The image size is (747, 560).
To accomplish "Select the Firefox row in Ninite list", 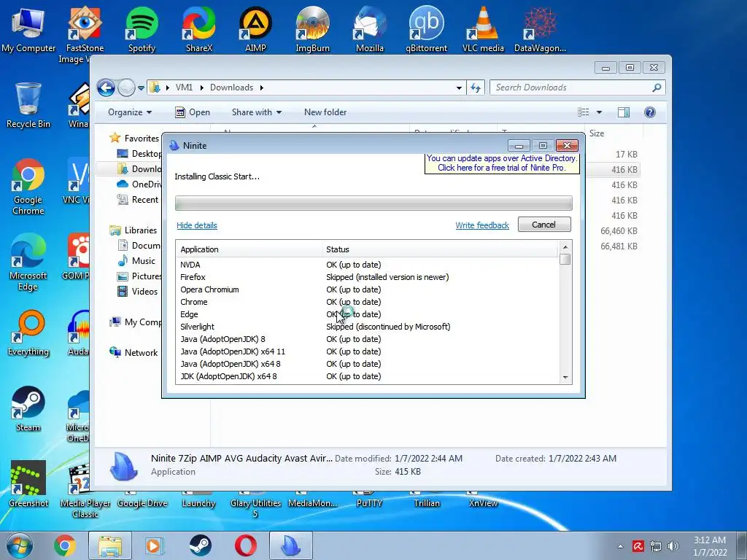I will click(x=367, y=277).
